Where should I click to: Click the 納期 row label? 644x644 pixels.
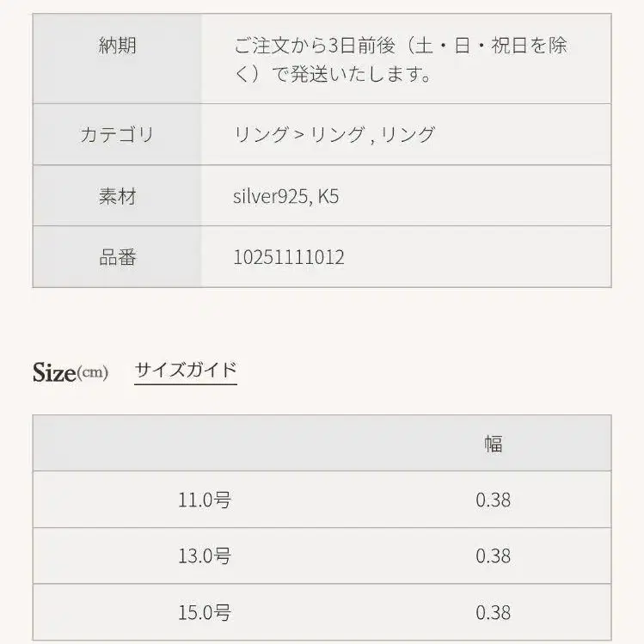pos(118,46)
